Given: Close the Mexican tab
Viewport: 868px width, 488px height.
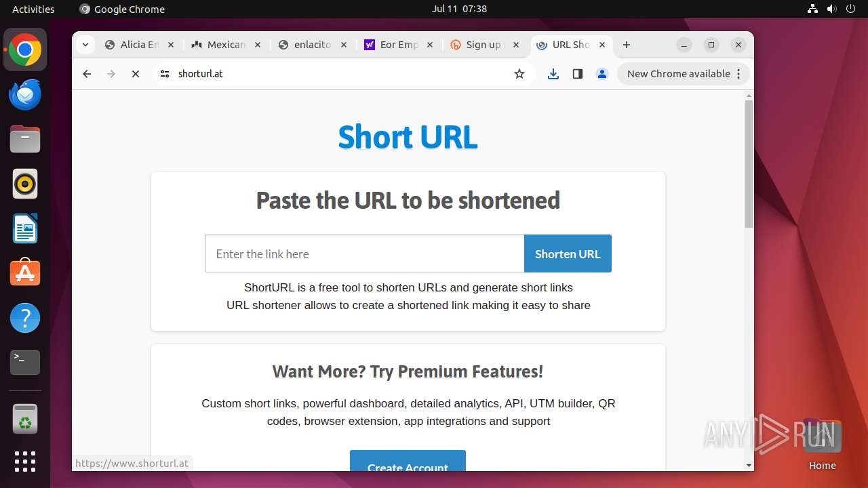Looking at the screenshot, I should [x=258, y=45].
